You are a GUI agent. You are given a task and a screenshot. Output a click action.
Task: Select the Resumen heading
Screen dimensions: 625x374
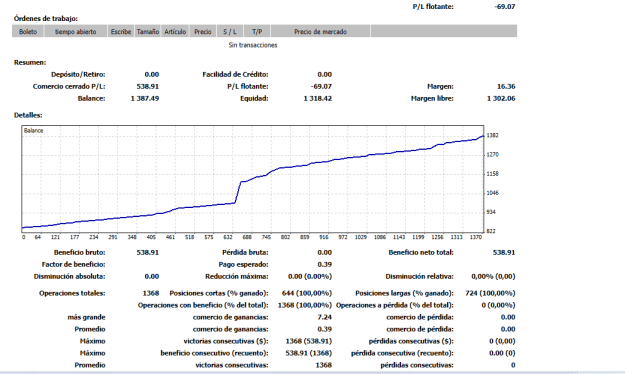30,62
